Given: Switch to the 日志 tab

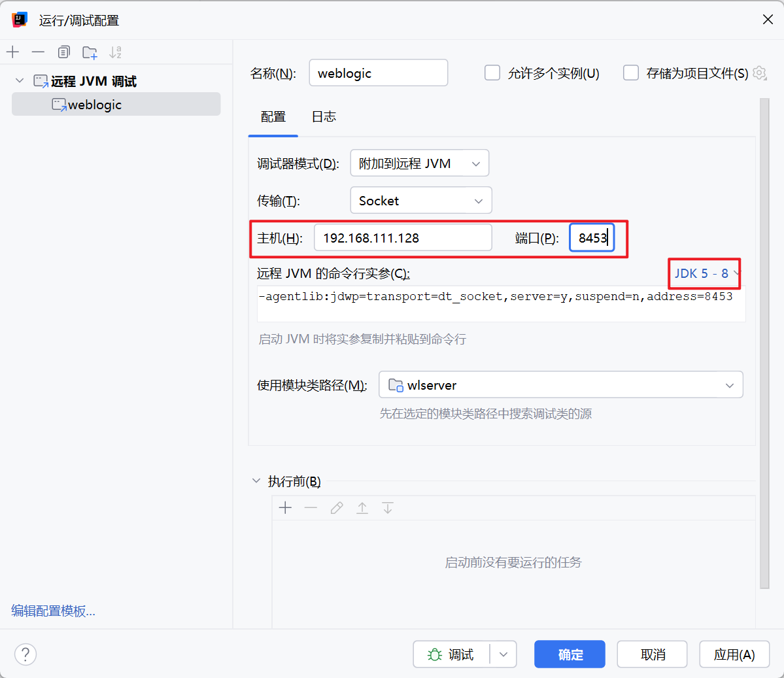Looking at the screenshot, I should tap(324, 117).
